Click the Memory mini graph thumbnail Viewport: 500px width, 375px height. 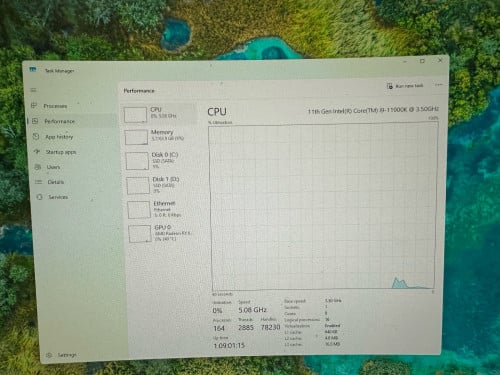click(136, 137)
